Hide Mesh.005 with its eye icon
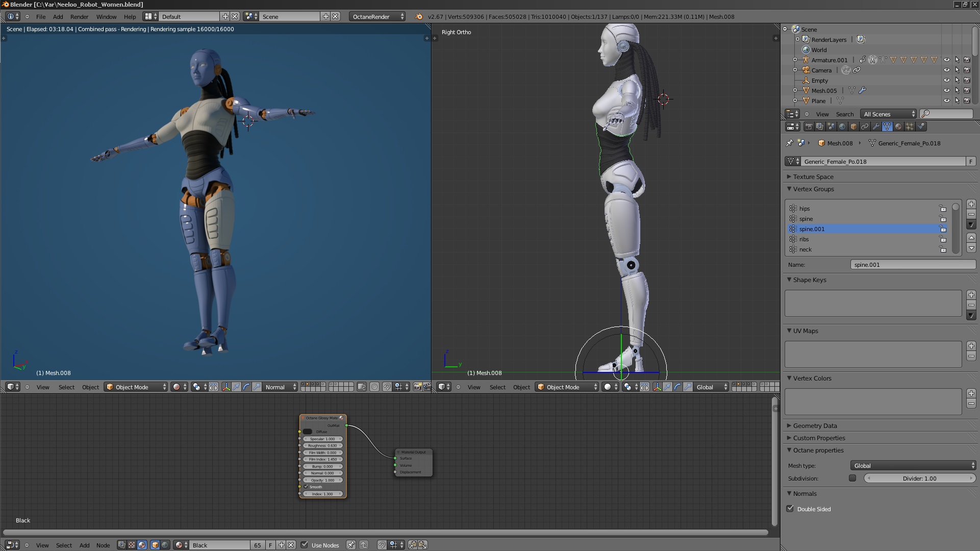Screen dimensions: 980x551 tap(946, 90)
